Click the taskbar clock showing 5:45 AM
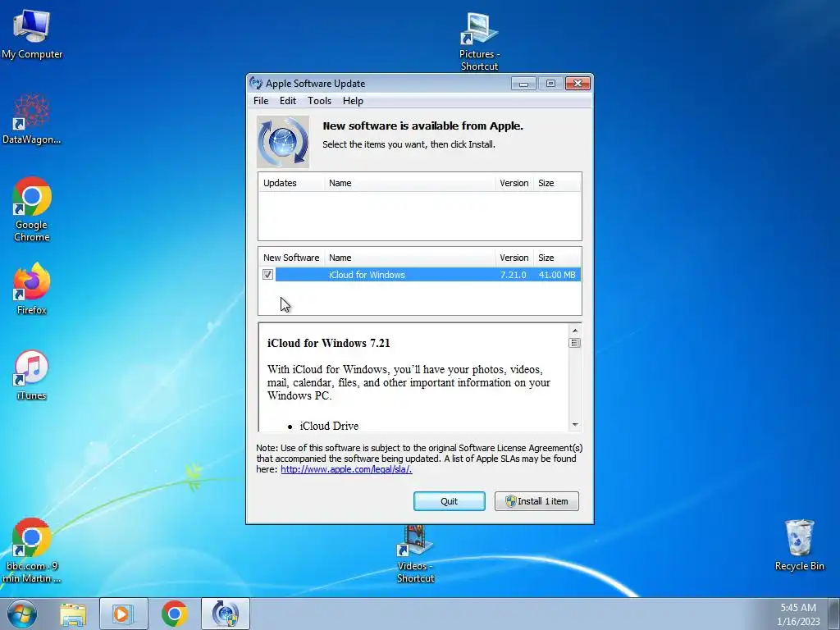 click(798, 614)
